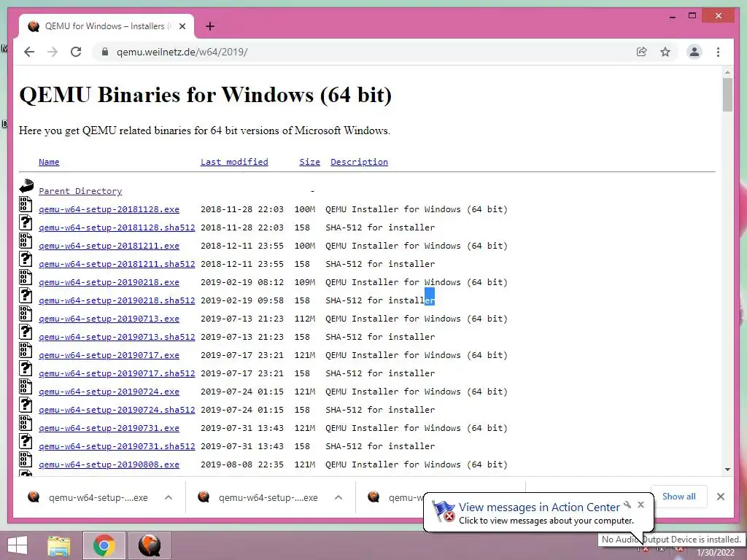Viewport: 747px width, 560px height.
Task: Download qemu-w64-setup-20190724.exe
Action: (x=109, y=392)
